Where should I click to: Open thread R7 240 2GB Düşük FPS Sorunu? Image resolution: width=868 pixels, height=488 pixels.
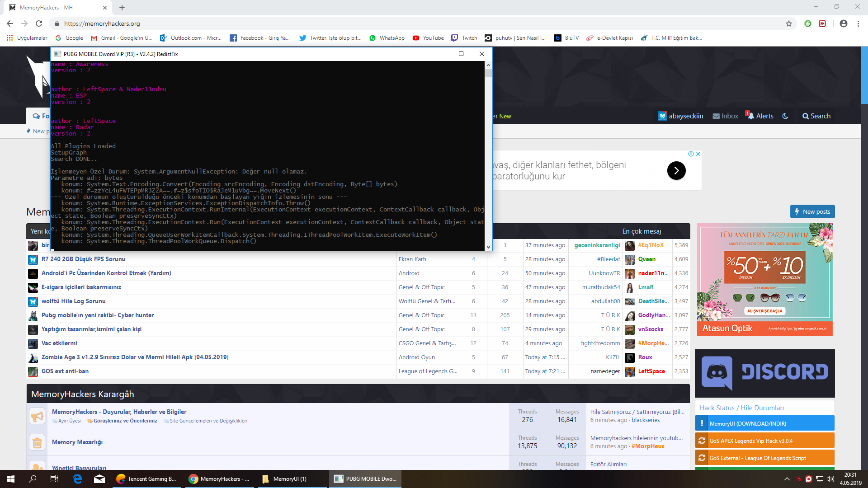pyautogui.click(x=83, y=259)
